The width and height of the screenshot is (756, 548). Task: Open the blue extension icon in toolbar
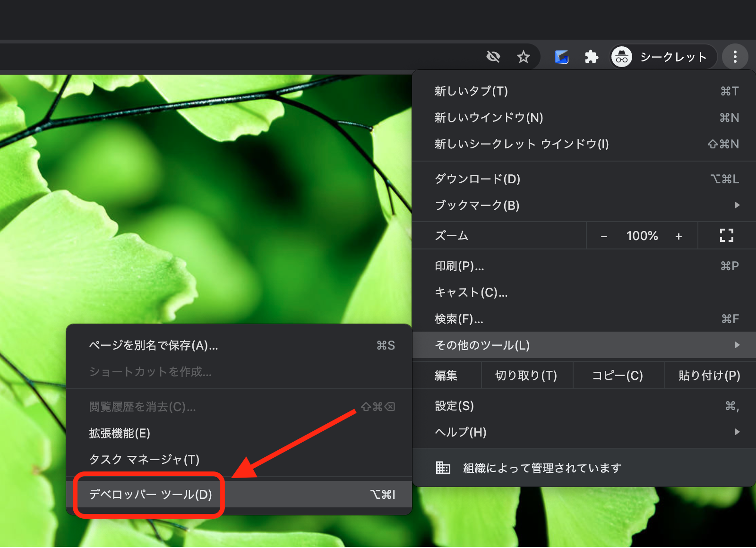561,57
